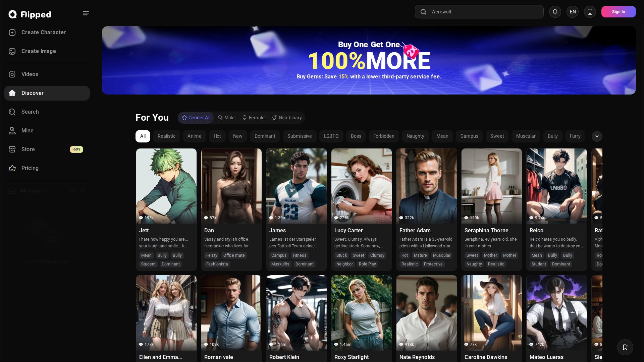Open Jett character thumbnail
Viewport: 644px width, 362px height.
(x=166, y=186)
